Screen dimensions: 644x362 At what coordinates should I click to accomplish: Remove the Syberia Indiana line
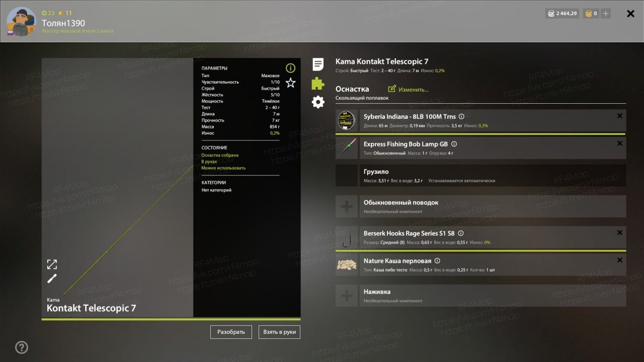pyautogui.click(x=620, y=116)
